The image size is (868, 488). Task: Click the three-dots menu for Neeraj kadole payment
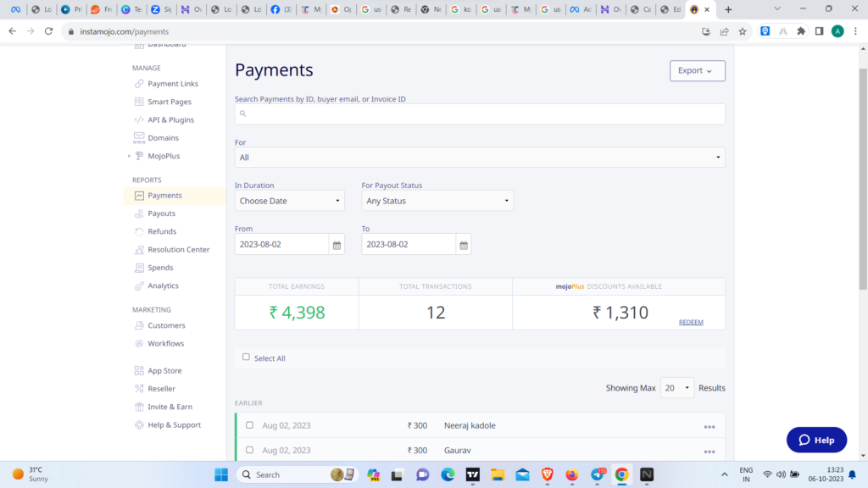coord(709,426)
